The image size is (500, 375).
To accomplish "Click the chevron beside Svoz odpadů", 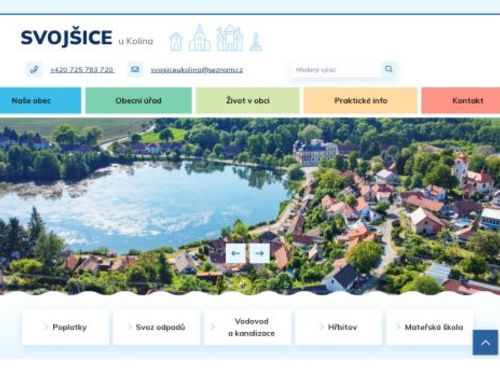I will (130, 327).
